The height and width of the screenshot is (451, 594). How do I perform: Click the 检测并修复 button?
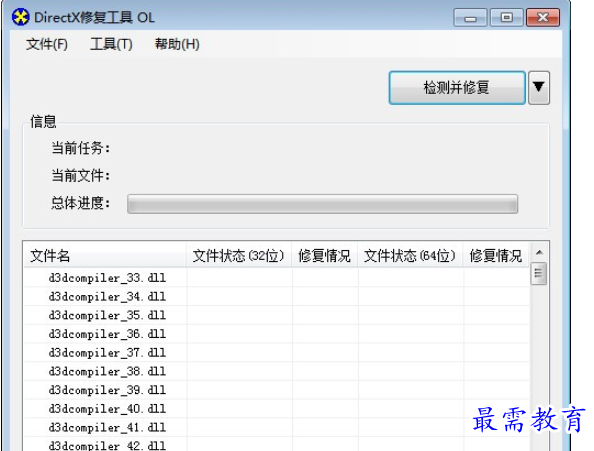[x=457, y=87]
